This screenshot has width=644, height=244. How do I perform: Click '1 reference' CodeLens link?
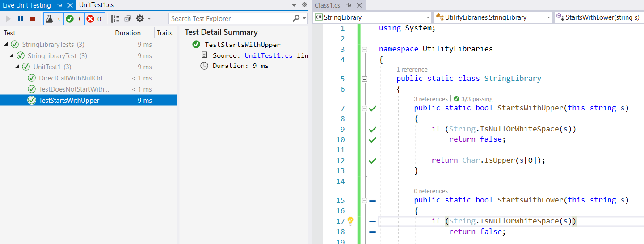412,69
